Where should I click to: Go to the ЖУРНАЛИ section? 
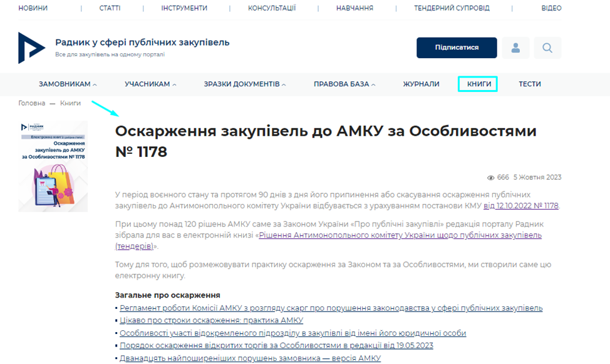tap(421, 84)
